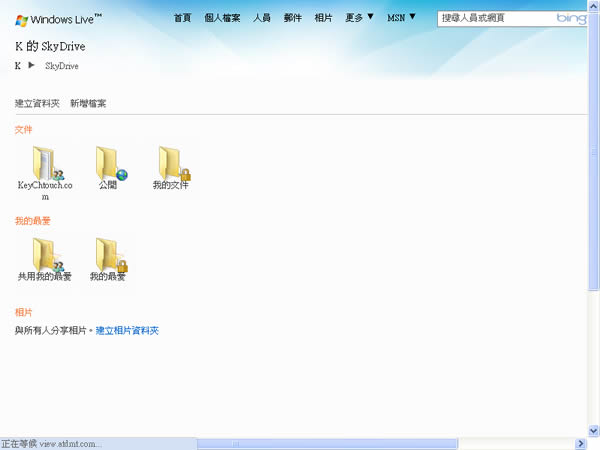Open the 共用我的最愛 shared favorites folder
This screenshot has height=450, width=600.
pos(46,255)
